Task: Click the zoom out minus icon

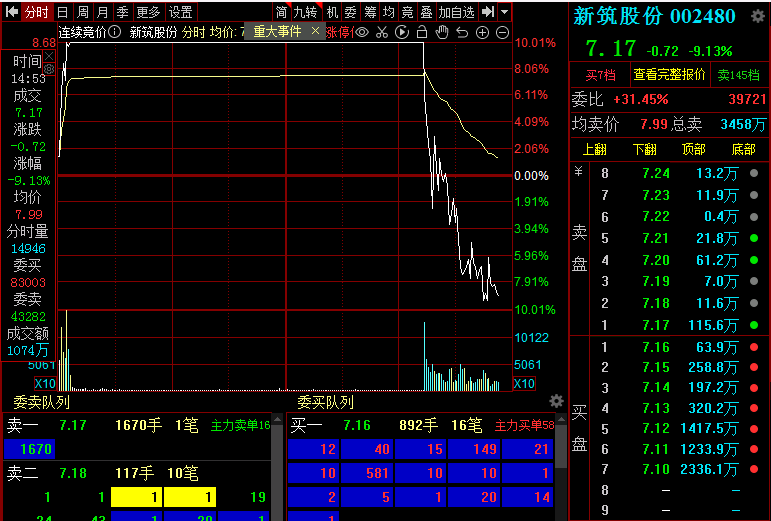Action: click(502, 32)
